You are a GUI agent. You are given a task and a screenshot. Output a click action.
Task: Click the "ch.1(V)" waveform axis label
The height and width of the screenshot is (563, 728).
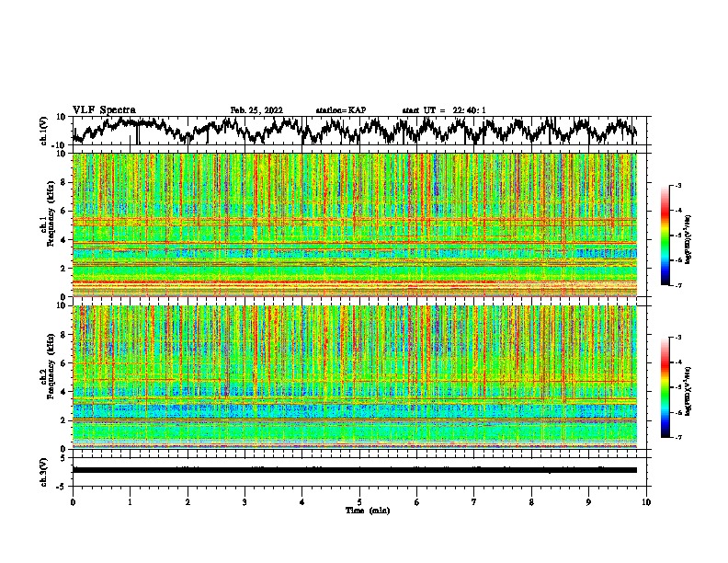44,131
